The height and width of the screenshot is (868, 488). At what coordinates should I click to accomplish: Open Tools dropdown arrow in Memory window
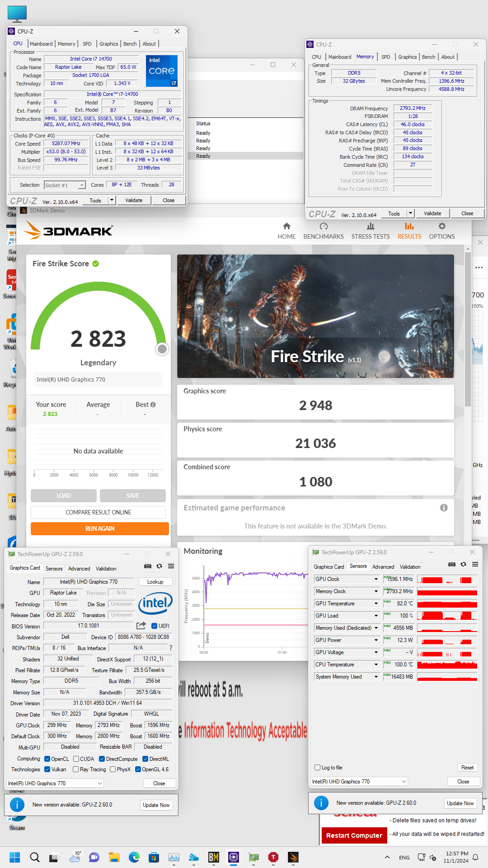[410, 213]
